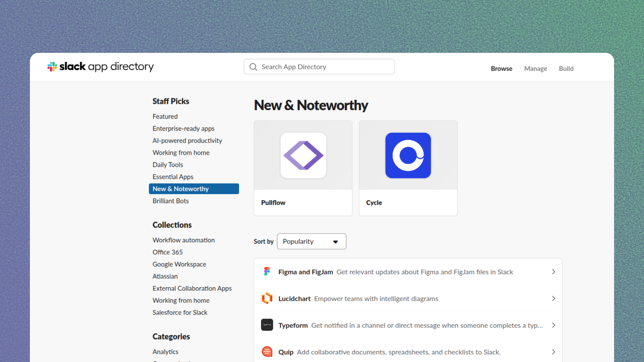Image resolution: width=644 pixels, height=362 pixels.
Task: Open AI-powered productivity
Action: pos(187,140)
